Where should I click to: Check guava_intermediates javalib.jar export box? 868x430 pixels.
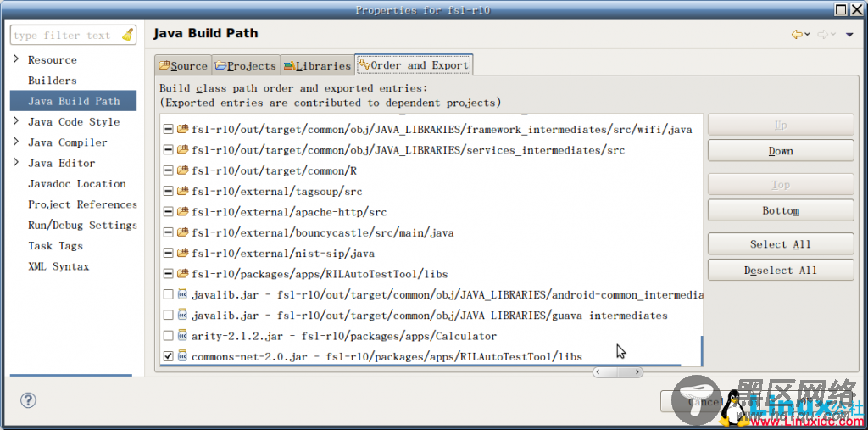(x=169, y=316)
